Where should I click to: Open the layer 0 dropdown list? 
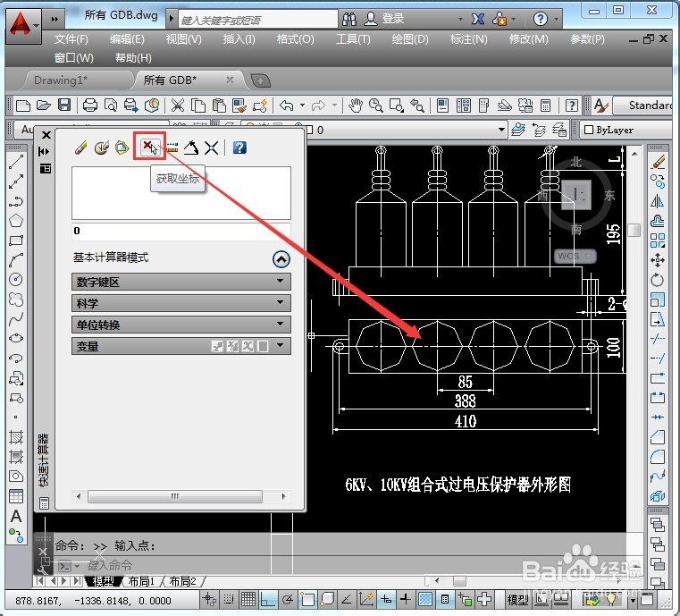click(501, 130)
